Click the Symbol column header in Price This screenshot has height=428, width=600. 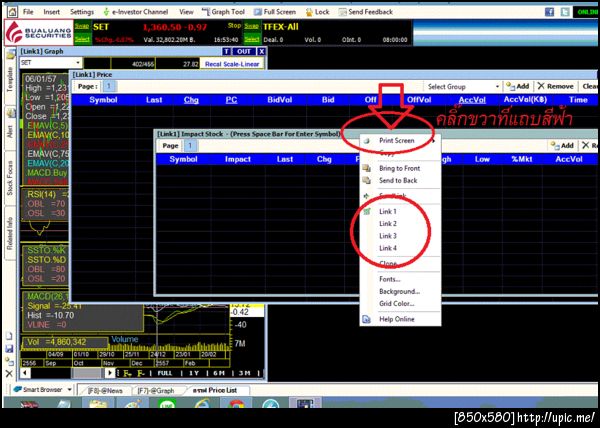pos(103,100)
